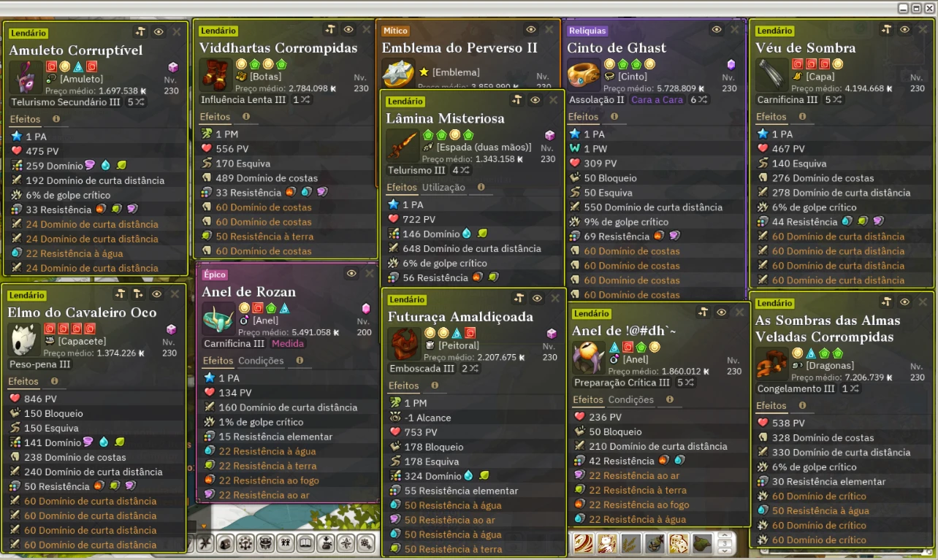Click the Cara a Cara label on Cinto de Ghast
This screenshot has width=938, height=560.
(x=657, y=99)
